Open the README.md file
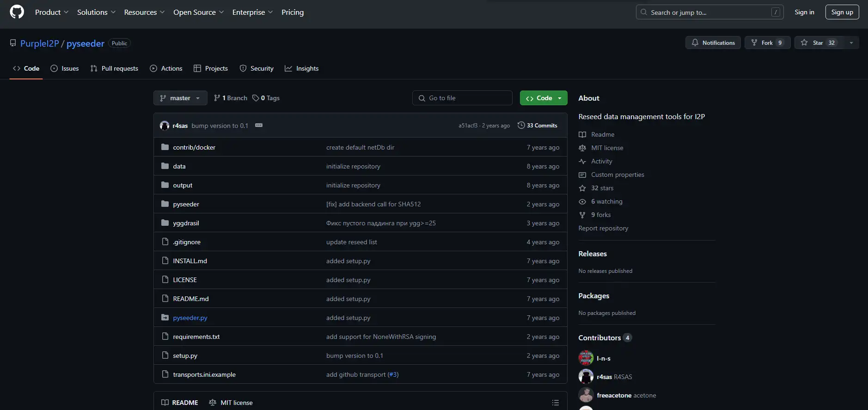 [x=191, y=299]
